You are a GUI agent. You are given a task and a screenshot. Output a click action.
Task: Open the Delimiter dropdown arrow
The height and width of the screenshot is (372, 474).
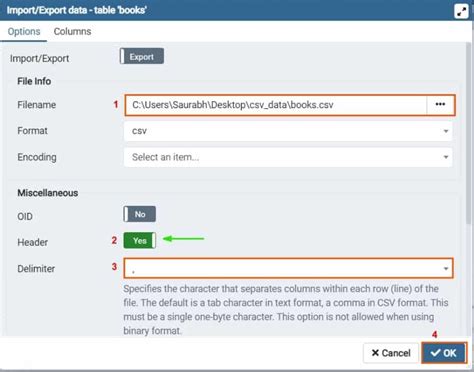coord(446,269)
